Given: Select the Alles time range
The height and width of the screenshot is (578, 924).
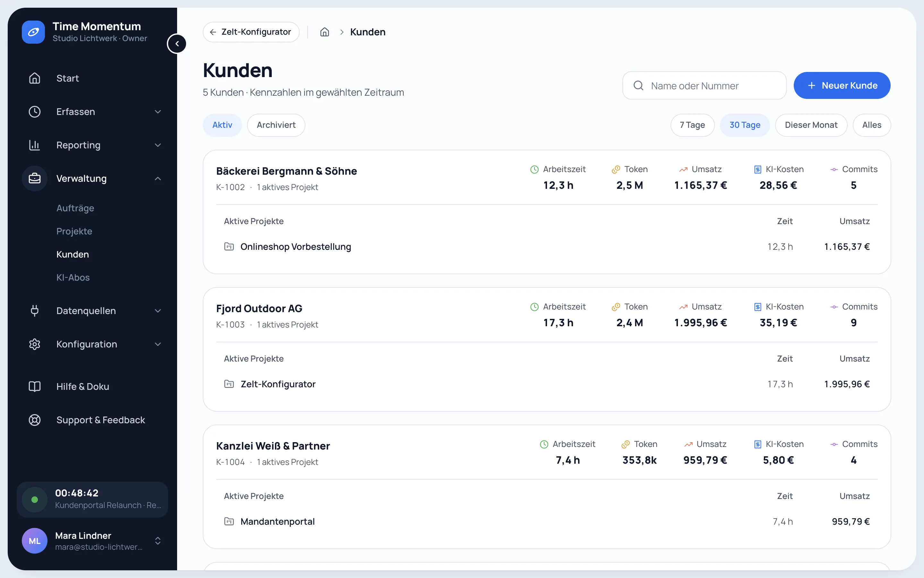Looking at the screenshot, I should click(872, 125).
